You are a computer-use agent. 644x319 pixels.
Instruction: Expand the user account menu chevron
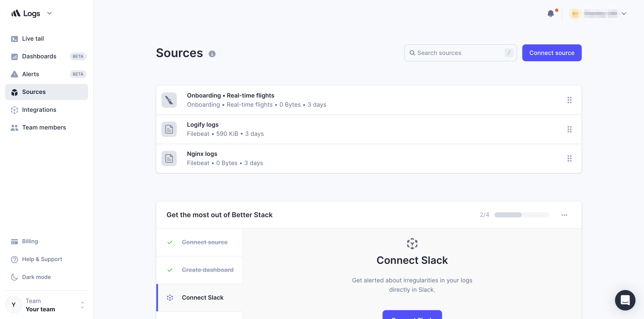click(x=624, y=14)
